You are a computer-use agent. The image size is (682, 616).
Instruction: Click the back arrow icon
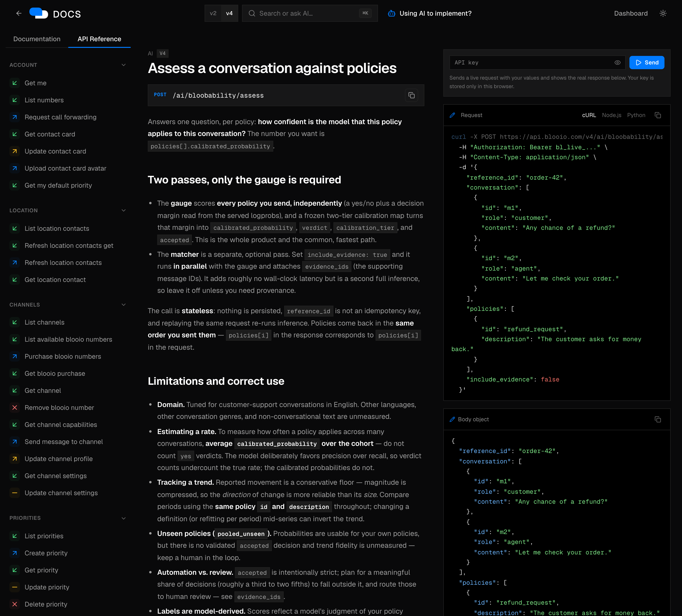19,13
